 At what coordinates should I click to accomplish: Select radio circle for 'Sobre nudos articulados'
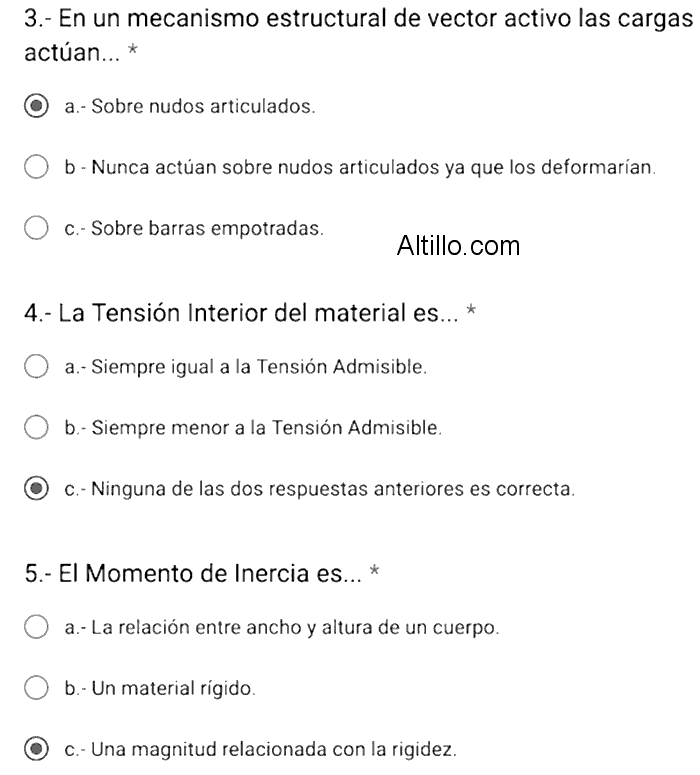pos(36,106)
